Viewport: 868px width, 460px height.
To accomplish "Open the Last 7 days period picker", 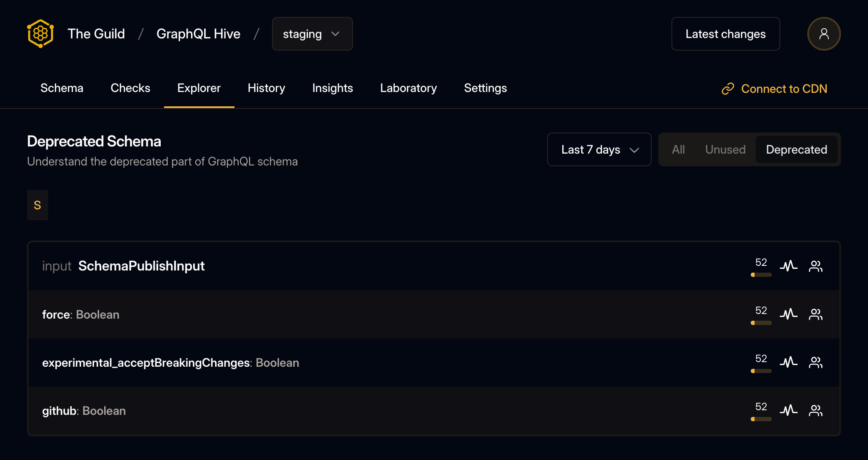I will coord(599,149).
